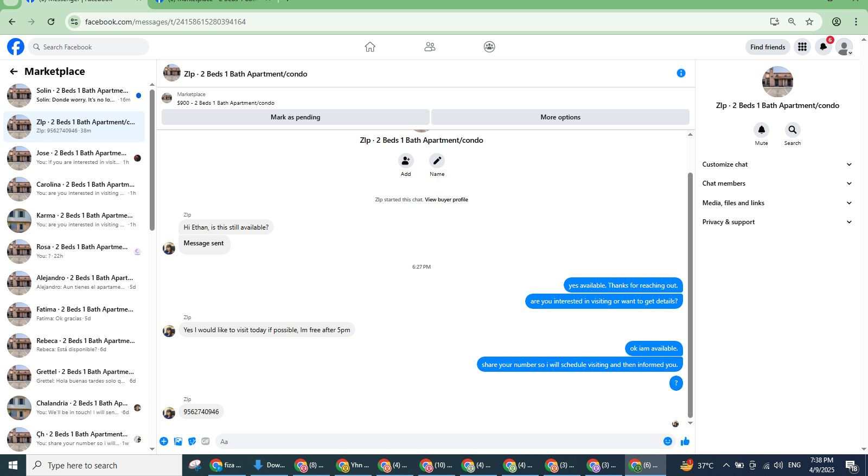Mute this conversation
868x476 pixels.
click(761, 130)
